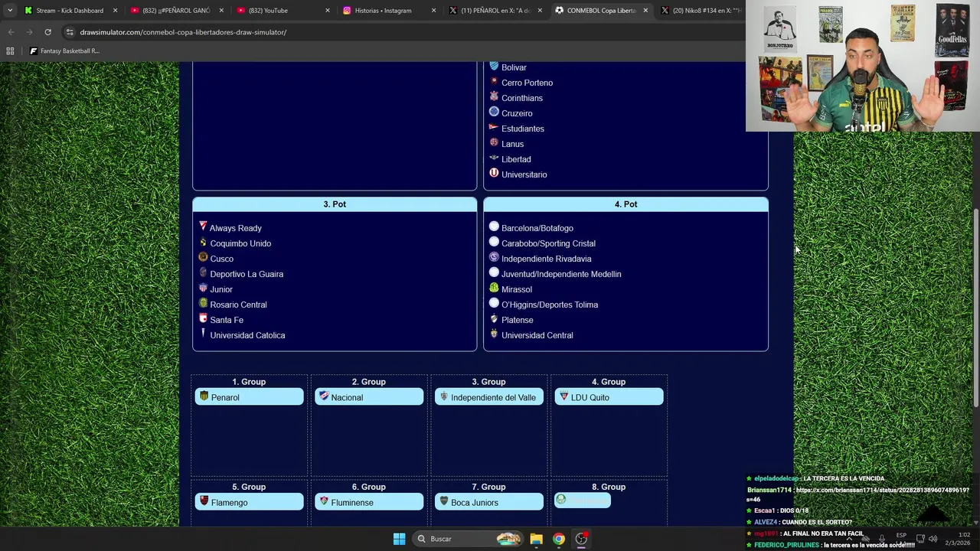Click the browser forward arrow
Viewport: 980px width, 551px height.
pos(29,32)
